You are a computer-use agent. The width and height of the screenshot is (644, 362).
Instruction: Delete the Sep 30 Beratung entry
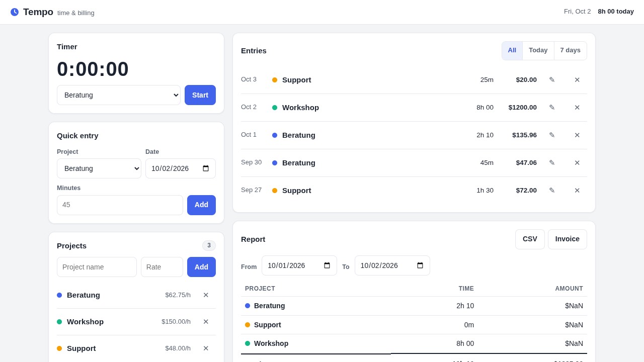pos(577,163)
